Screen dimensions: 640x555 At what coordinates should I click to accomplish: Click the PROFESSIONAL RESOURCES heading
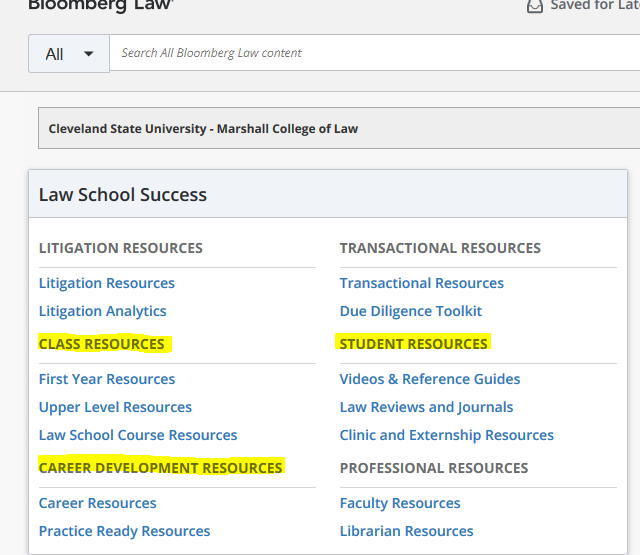pyautogui.click(x=434, y=468)
